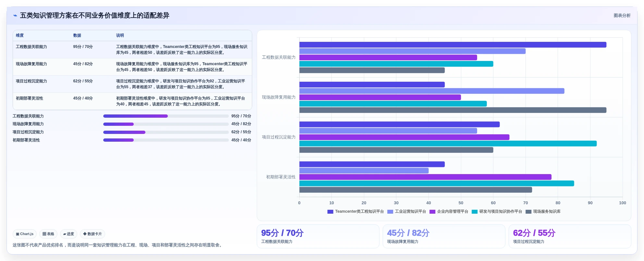Image resolution: width=644 pixels, height=261 pixels.
Task: Click the 初期部署灵活性 progress bar
Action: click(x=166, y=140)
